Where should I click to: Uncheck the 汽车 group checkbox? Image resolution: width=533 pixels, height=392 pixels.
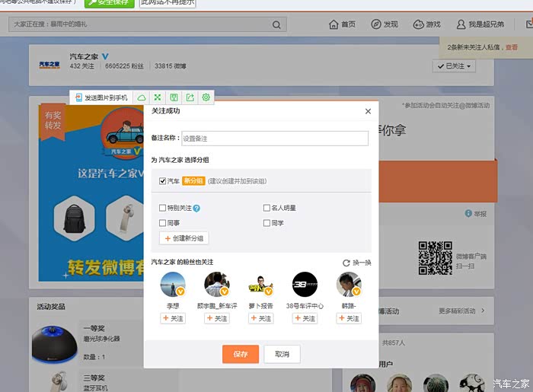163,181
